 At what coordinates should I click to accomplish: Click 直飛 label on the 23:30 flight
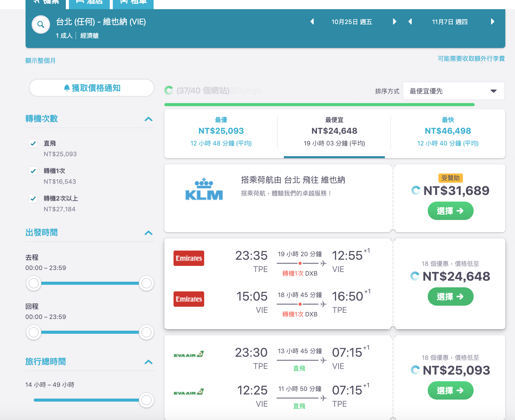coord(299,368)
